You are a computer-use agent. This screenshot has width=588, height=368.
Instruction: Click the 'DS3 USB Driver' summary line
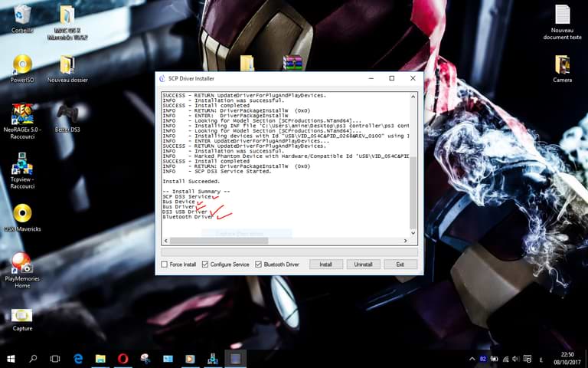(185, 212)
